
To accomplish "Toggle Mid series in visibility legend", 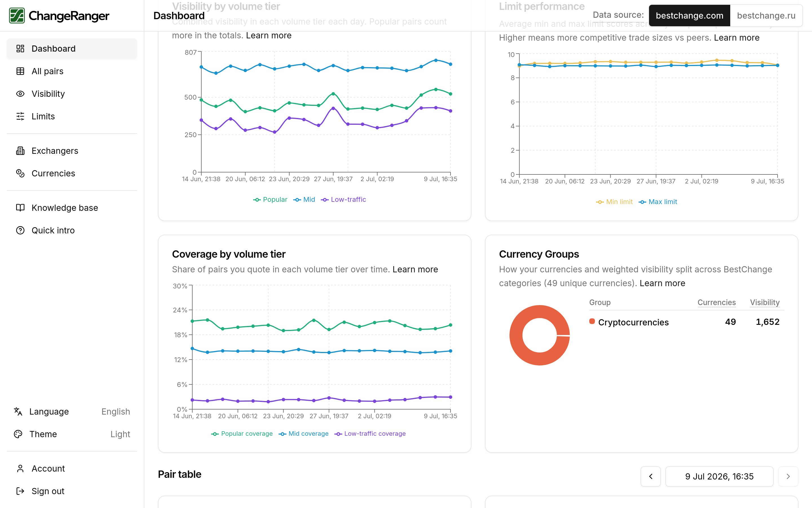I will point(304,199).
